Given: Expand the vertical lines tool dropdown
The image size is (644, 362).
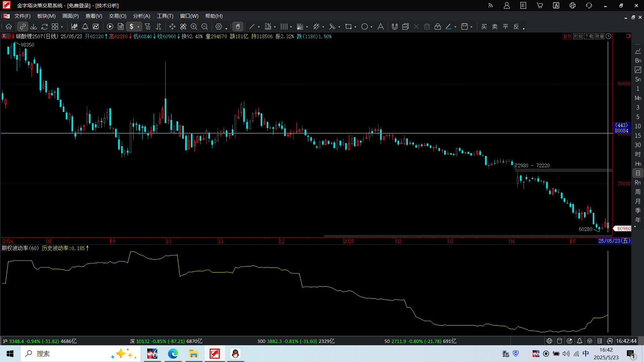Looking at the screenshot, I should pyautogui.click(x=291, y=27).
